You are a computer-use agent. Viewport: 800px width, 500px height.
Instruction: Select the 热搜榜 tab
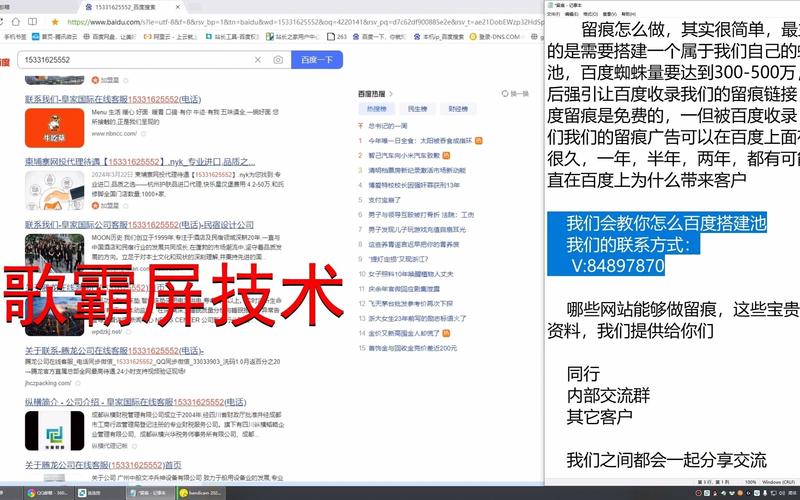click(377, 109)
